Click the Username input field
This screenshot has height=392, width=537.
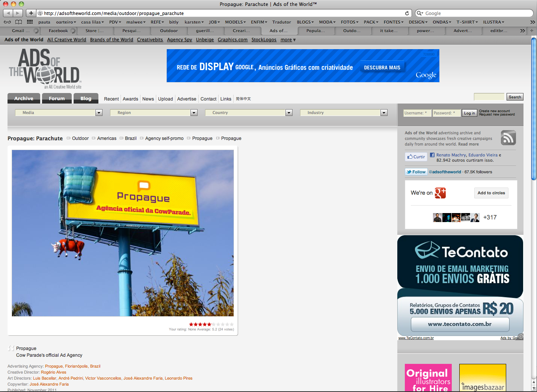click(417, 113)
